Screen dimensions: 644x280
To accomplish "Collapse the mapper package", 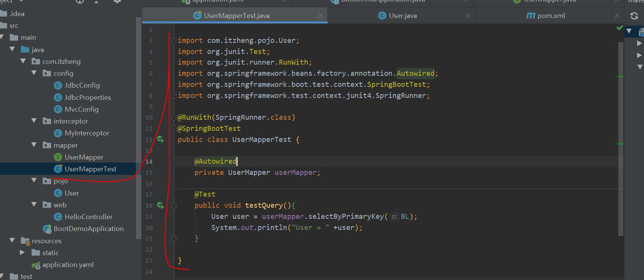I will [x=34, y=145].
